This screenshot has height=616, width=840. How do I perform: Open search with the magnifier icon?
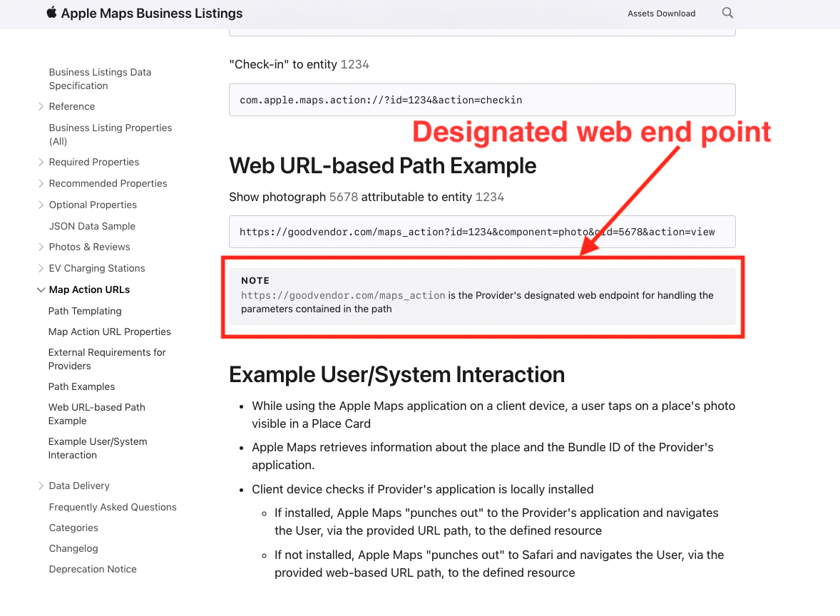pos(727,13)
